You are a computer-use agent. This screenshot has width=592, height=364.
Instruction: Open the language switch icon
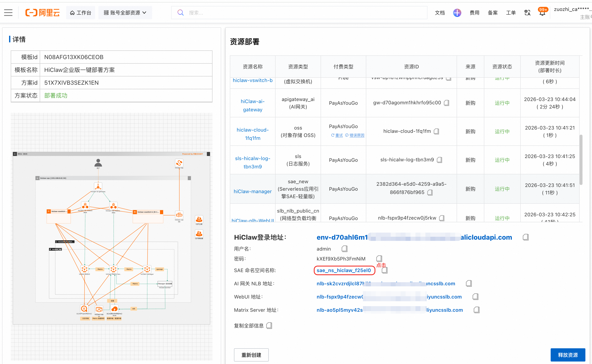coord(527,13)
